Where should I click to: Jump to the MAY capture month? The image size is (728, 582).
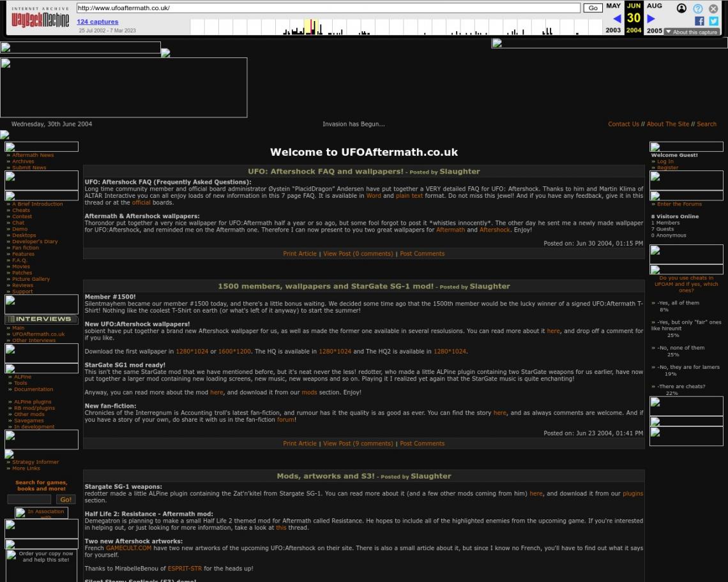click(613, 6)
